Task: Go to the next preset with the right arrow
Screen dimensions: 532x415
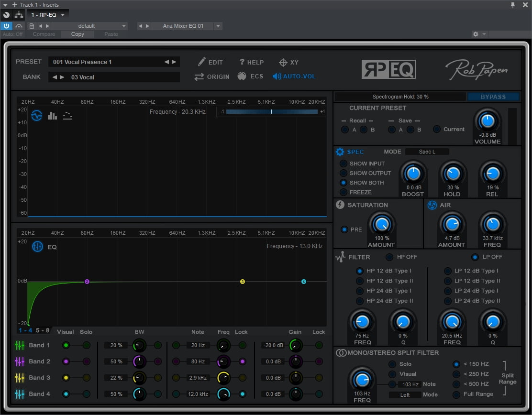Action: tap(174, 62)
